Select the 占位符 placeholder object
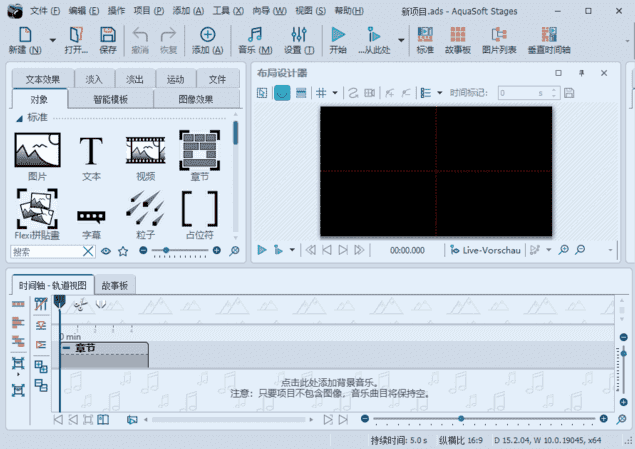This screenshot has width=635, height=449. point(199,215)
